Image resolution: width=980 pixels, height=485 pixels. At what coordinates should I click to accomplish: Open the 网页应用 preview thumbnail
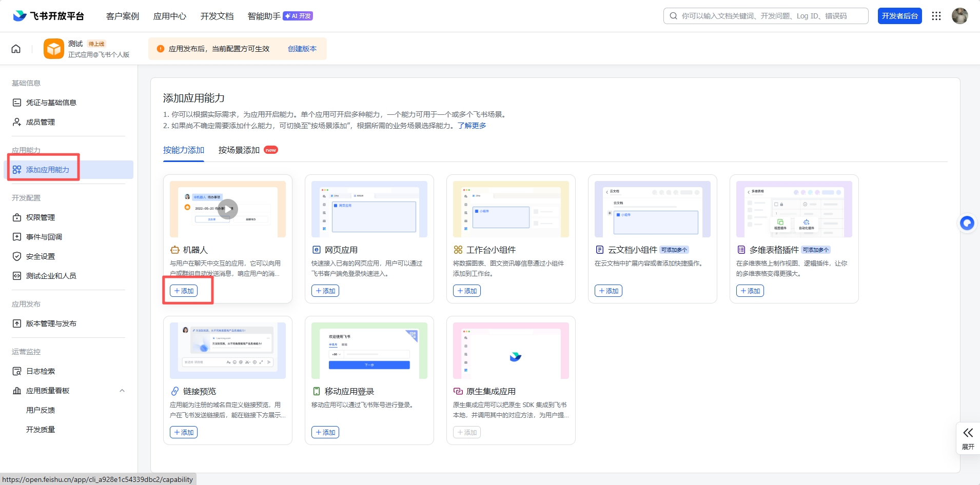(369, 209)
